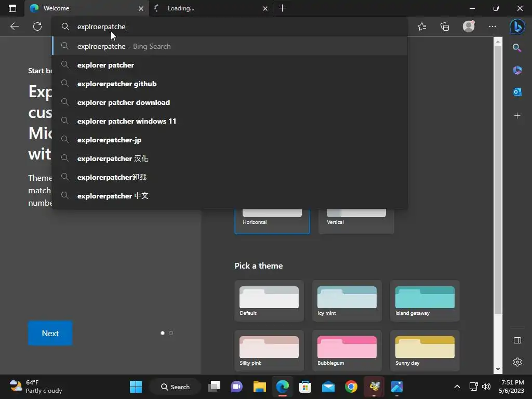This screenshot has width=532, height=399.
Task: Switch to the Welcome tab
Action: (x=86, y=8)
